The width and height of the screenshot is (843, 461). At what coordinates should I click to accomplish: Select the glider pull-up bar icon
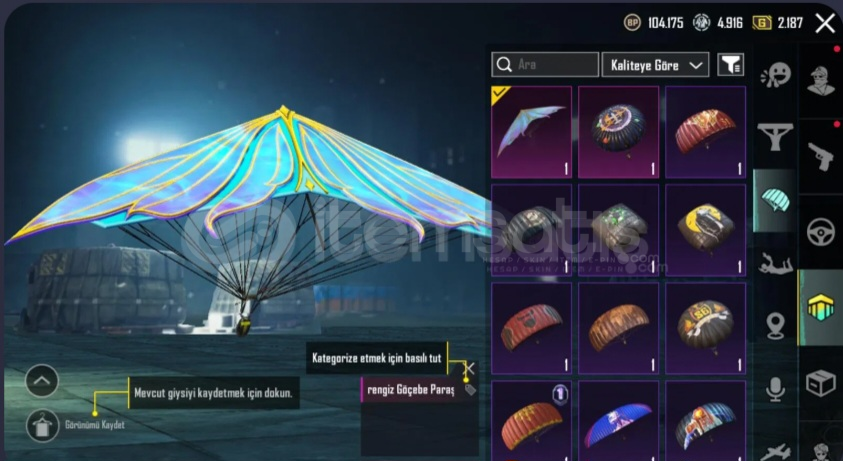[775, 136]
